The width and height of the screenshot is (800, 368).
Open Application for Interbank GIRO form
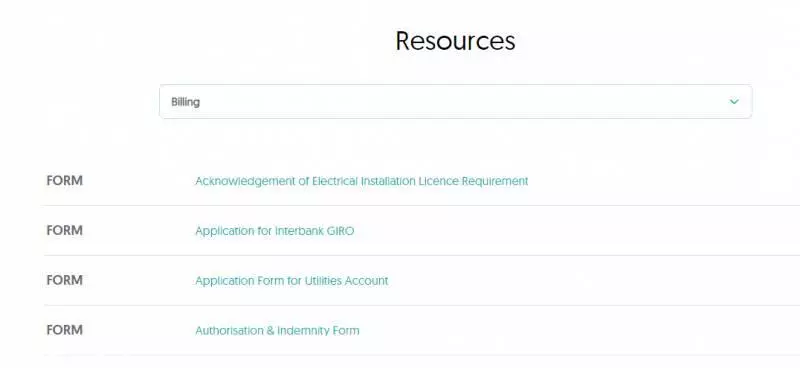coord(274,231)
